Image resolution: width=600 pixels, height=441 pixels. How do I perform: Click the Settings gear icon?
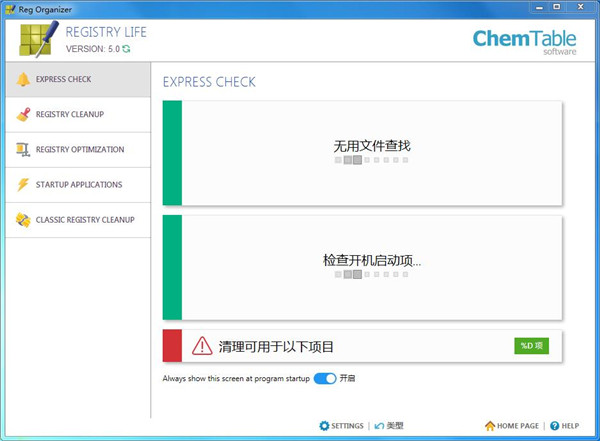click(x=324, y=426)
